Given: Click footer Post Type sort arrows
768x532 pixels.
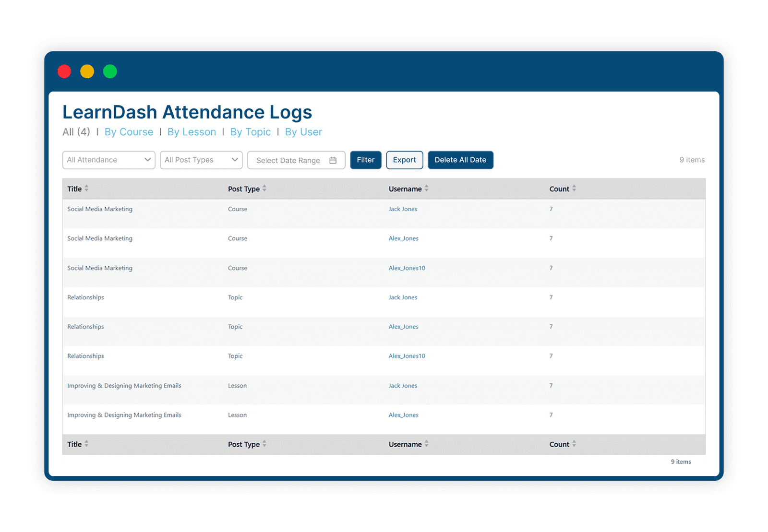Looking at the screenshot, I should point(264,444).
